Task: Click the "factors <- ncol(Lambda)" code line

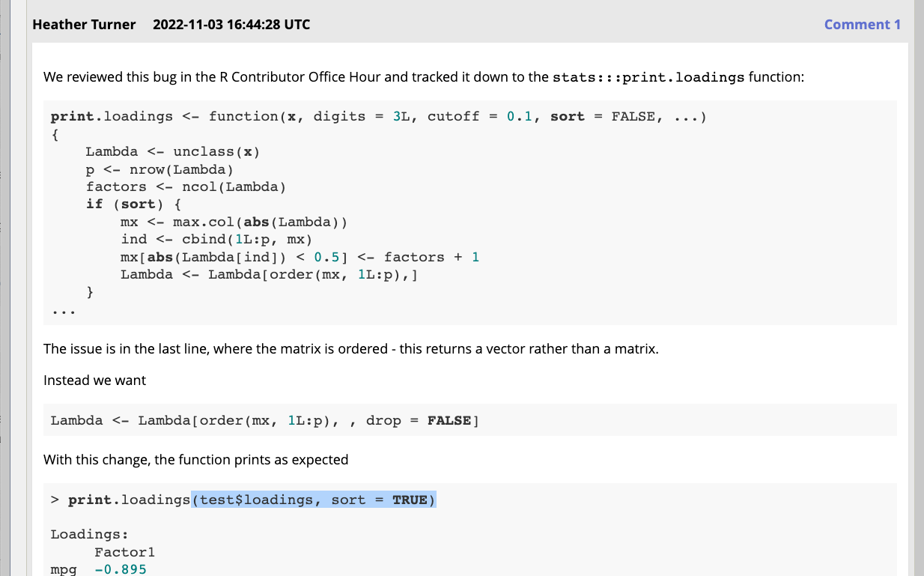Action: click(186, 187)
